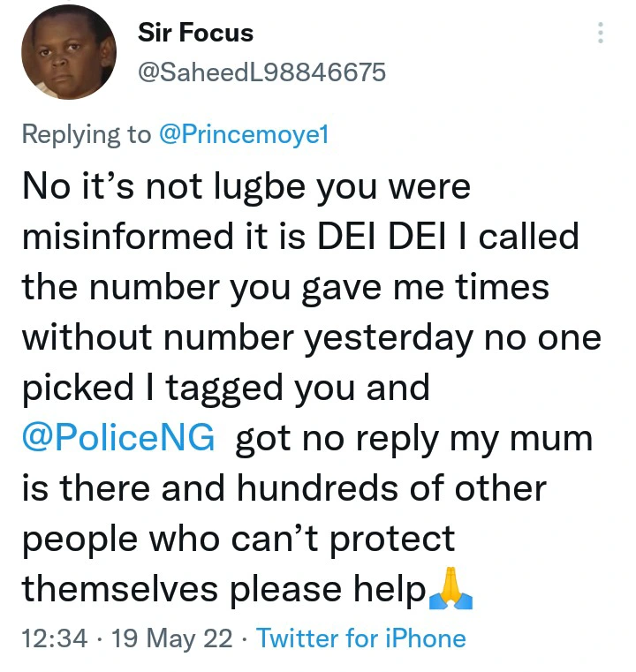
Task: Click the "Replying to" label
Action: (86, 134)
